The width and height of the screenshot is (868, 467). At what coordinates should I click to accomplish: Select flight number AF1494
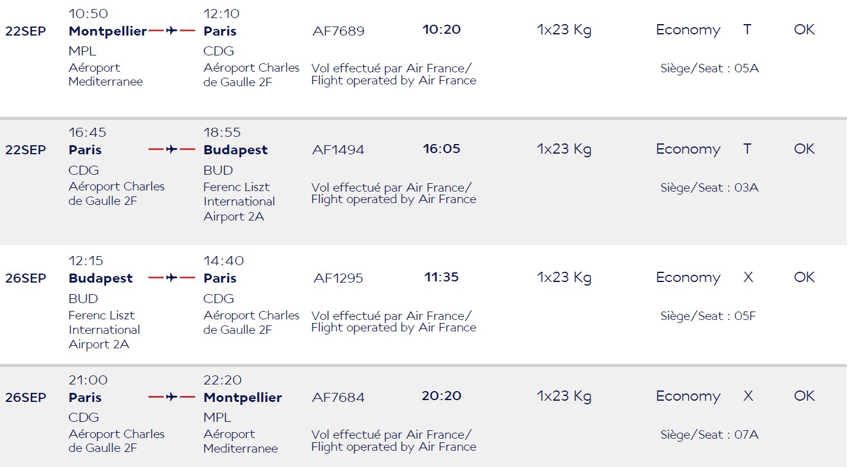338,150
